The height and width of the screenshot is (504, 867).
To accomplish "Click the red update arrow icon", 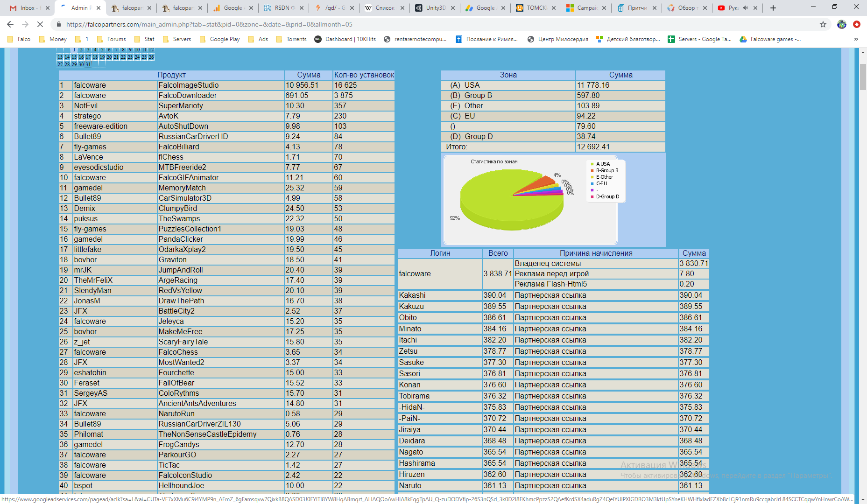I will pyautogui.click(x=857, y=24).
